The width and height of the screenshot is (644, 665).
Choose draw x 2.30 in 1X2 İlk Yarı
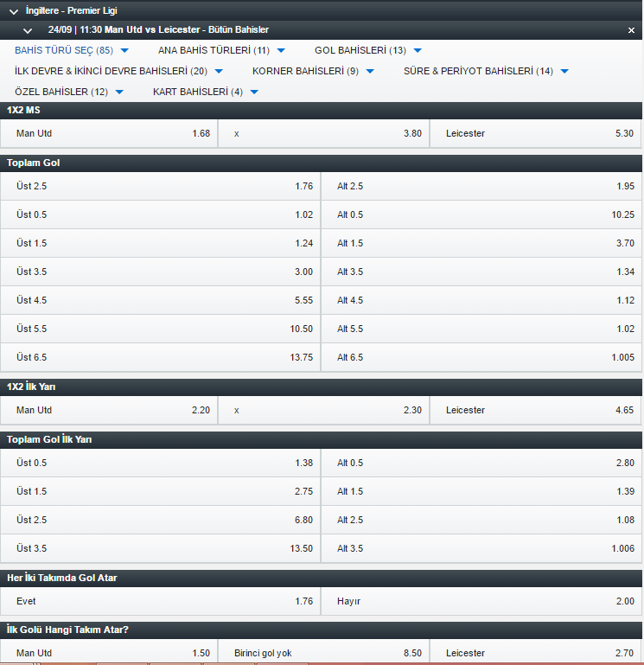pyautogui.click(x=323, y=410)
